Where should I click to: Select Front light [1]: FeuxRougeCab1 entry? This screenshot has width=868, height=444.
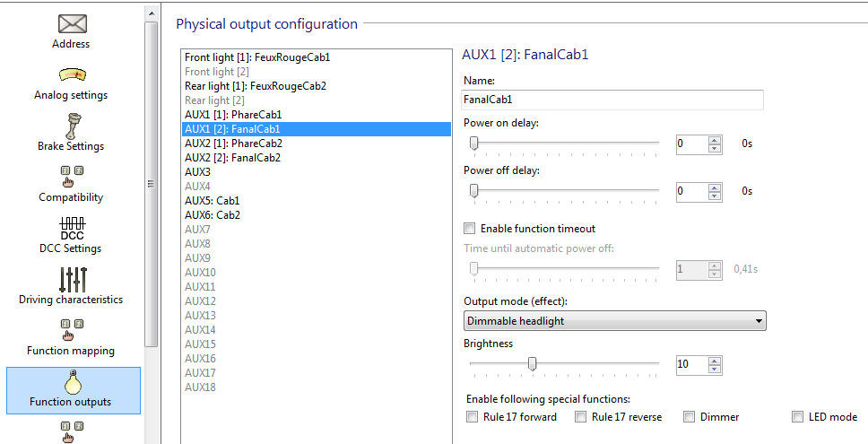pos(257,57)
